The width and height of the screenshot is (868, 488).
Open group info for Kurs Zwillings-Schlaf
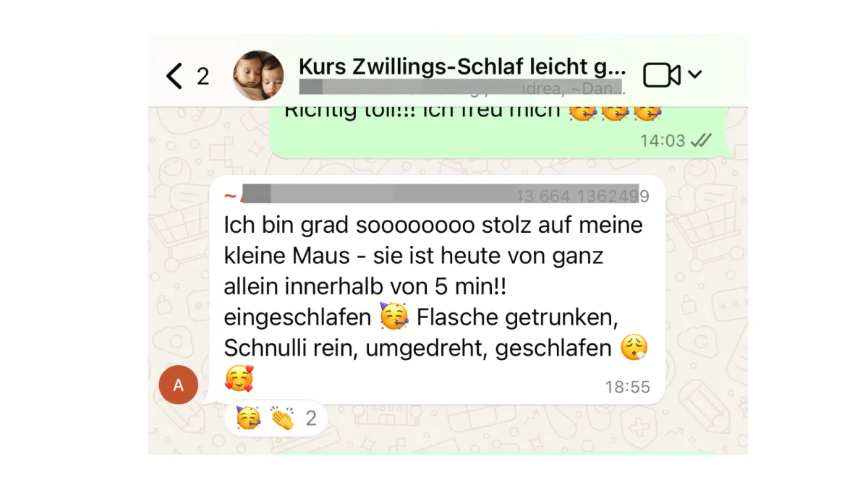coord(462,67)
